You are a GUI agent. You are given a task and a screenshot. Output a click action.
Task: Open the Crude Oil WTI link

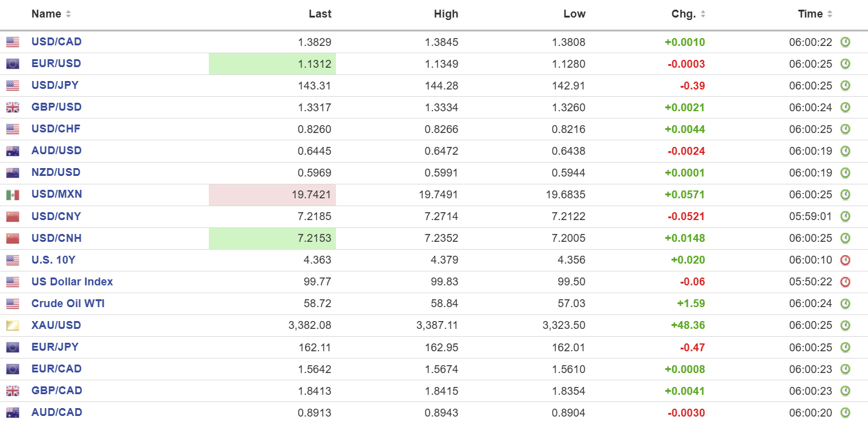click(68, 304)
